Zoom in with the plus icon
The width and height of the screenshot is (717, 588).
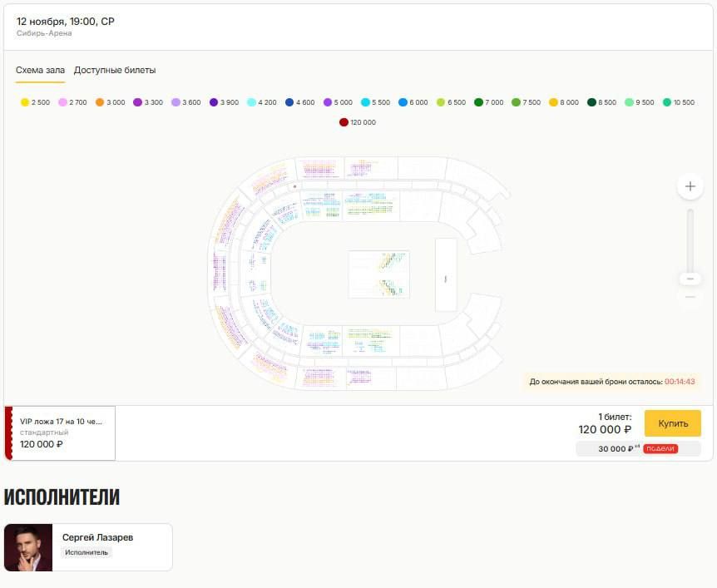click(690, 186)
